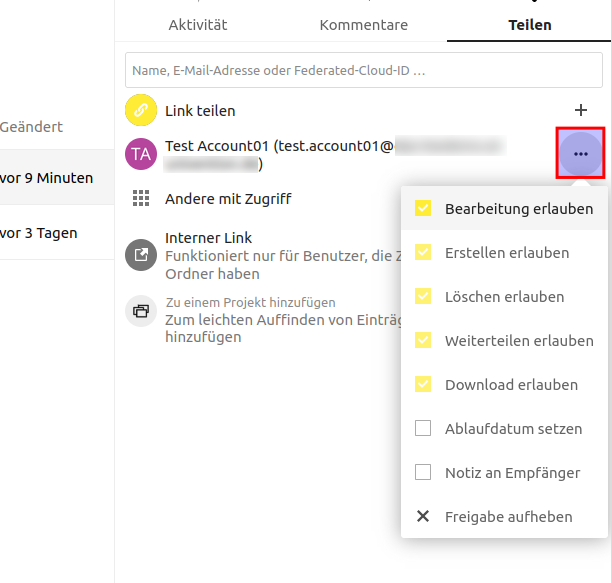Click the project stack icon
This screenshot has height=583, width=612.
click(141, 311)
